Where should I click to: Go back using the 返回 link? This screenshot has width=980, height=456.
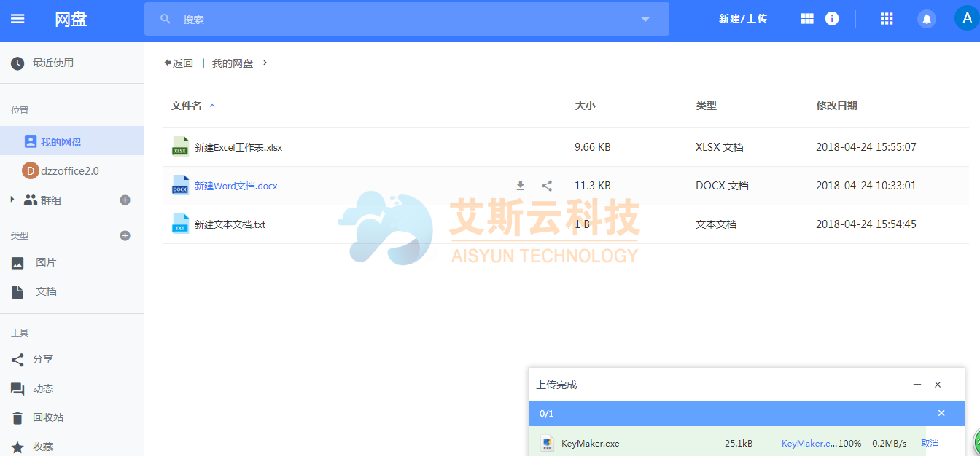179,63
